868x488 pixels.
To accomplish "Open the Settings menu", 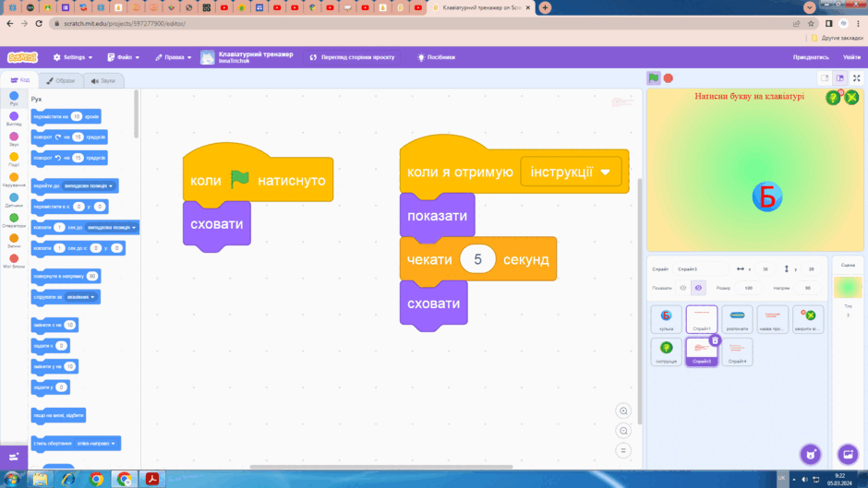I will tap(73, 57).
